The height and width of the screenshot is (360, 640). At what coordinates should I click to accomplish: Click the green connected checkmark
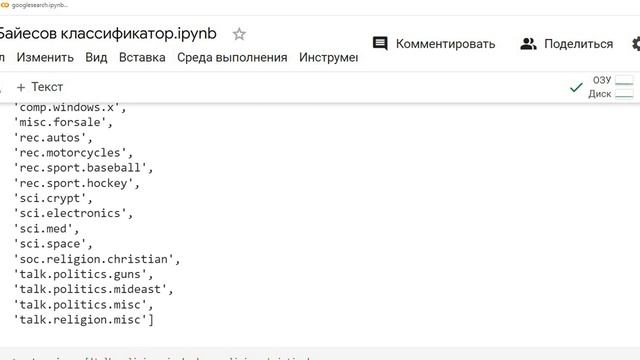(x=576, y=87)
